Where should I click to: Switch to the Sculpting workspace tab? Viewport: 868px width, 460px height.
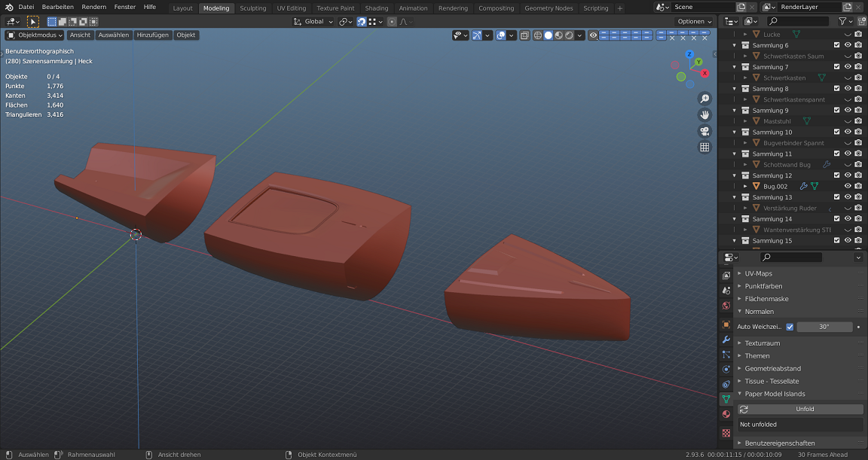coord(253,8)
